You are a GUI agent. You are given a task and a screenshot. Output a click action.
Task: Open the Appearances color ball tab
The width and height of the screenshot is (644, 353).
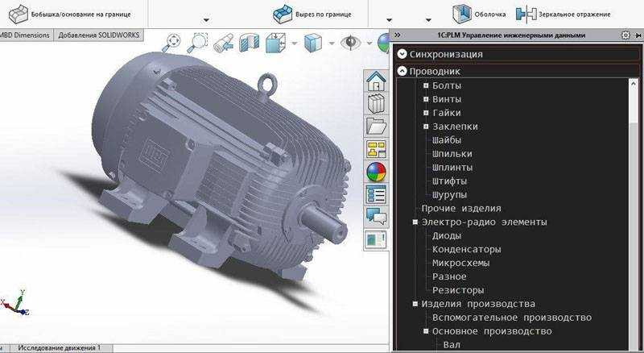376,172
